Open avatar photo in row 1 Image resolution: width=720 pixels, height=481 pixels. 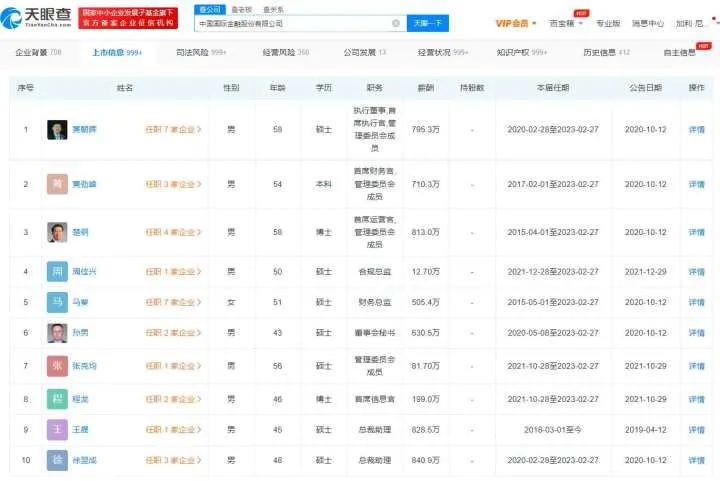click(57, 130)
